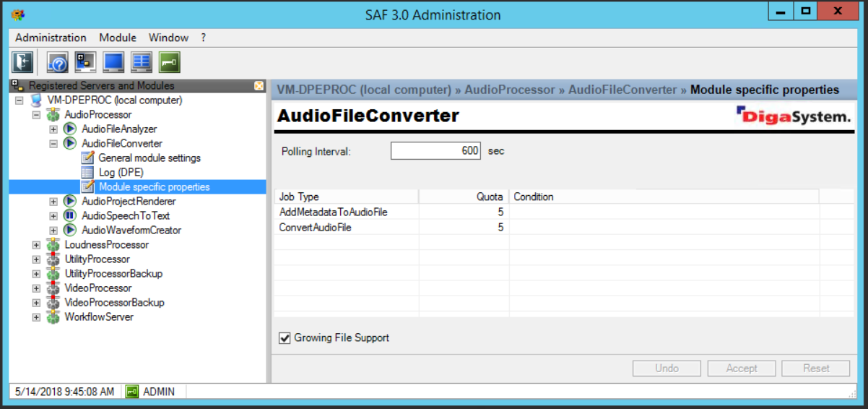Select Log (DPE) in the tree
Image resolution: width=868 pixels, height=409 pixels.
click(121, 172)
